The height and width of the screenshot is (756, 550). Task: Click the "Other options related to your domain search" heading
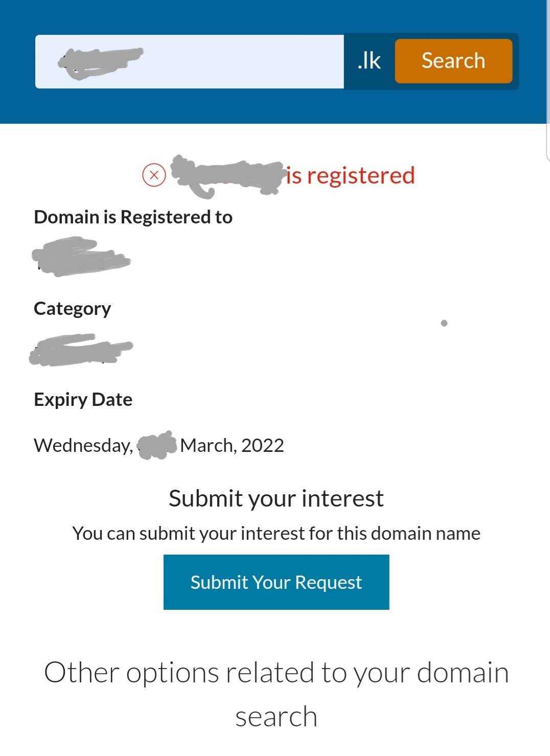[x=276, y=694]
